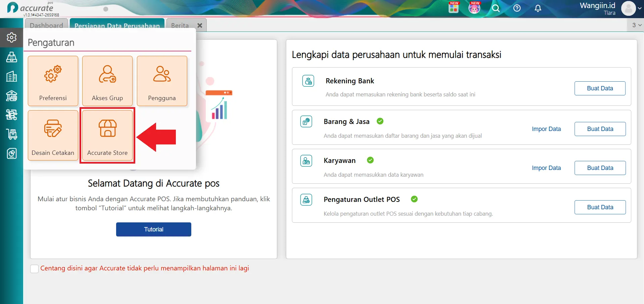
Task: Click the Pengaturan Outlet POS row icon
Action: click(x=306, y=200)
